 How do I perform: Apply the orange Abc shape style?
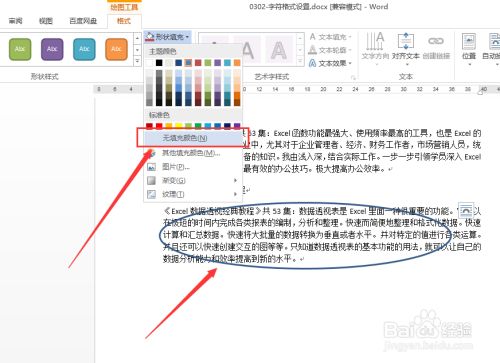pyautogui.click(x=116, y=49)
